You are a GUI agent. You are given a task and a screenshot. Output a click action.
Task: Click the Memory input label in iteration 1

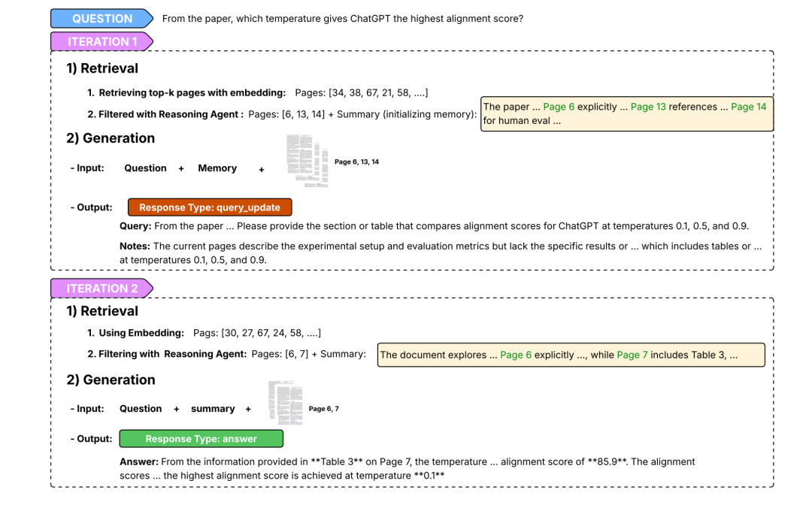click(217, 168)
